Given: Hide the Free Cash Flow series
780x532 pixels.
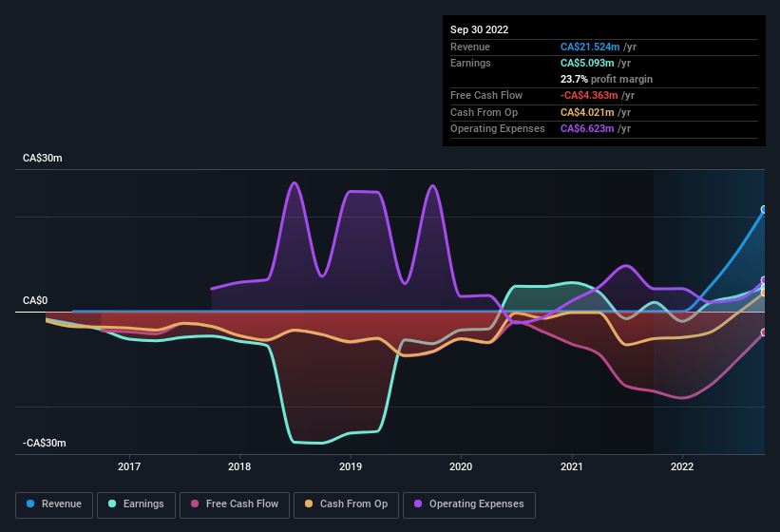Looking at the screenshot, I should click(235, 504).
